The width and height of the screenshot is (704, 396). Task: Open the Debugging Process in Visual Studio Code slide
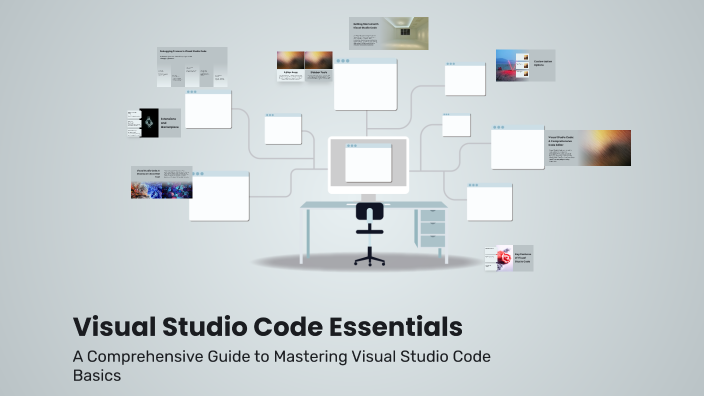(192, 67)
